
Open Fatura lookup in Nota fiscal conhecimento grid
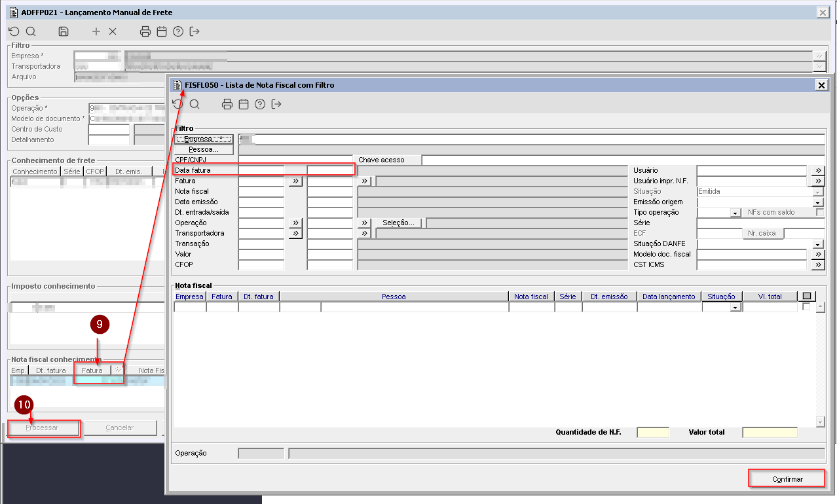point(117,370)
